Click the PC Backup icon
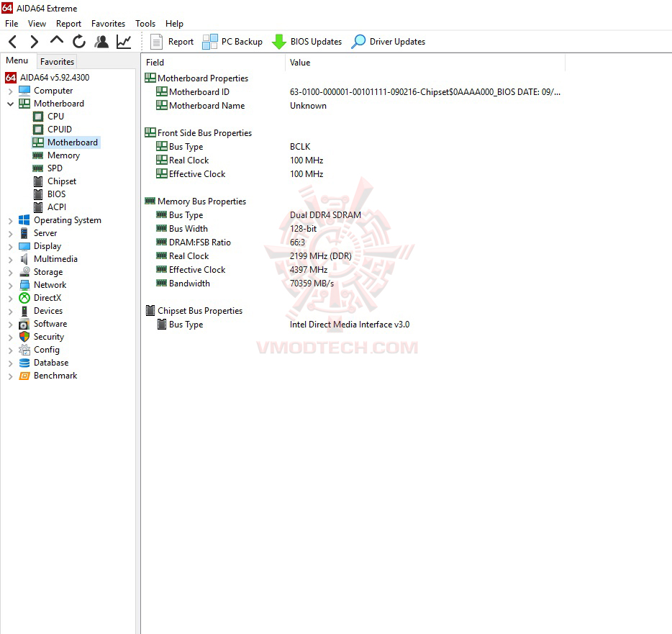 coord(210,42)
